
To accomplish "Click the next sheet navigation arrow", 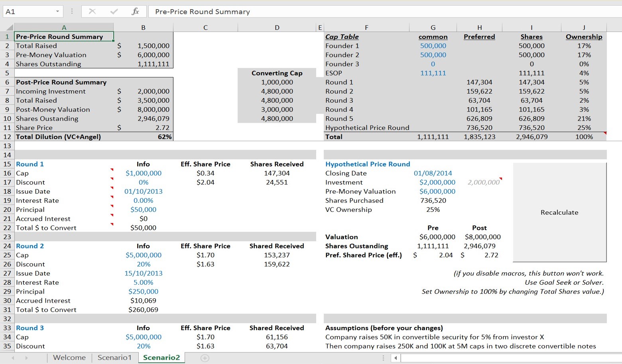I will 26,358.
